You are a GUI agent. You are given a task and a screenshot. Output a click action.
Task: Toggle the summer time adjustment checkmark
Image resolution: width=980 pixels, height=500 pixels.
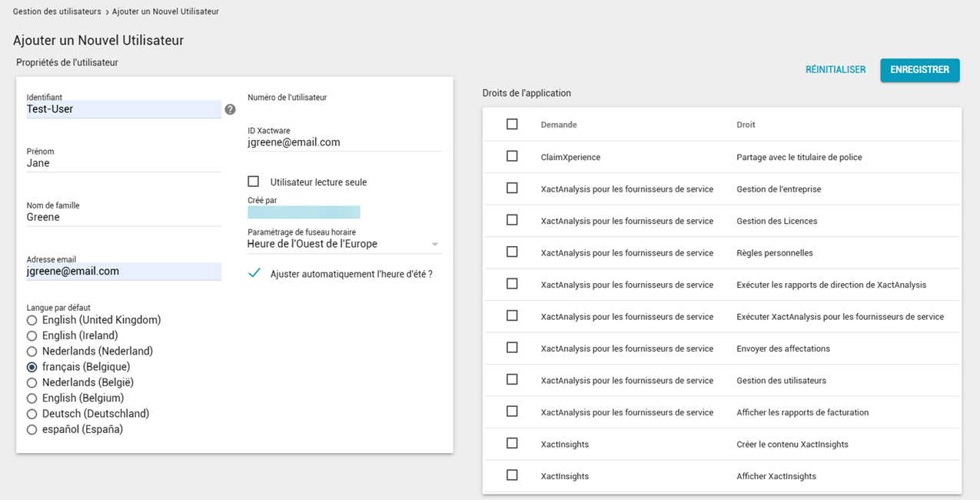click(254, 273)
